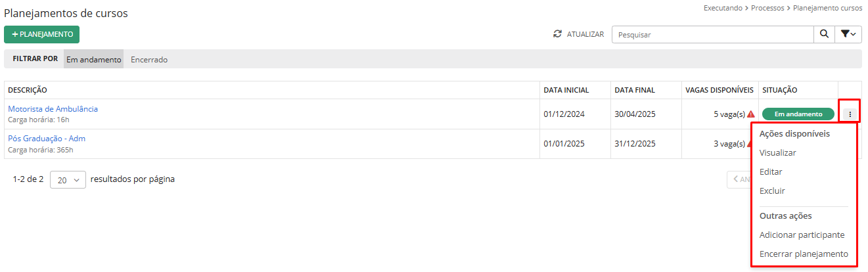Click warning triangle beside 5 vaga(s)
This screenshot has height=272, width=868.
tap(750, 114)
